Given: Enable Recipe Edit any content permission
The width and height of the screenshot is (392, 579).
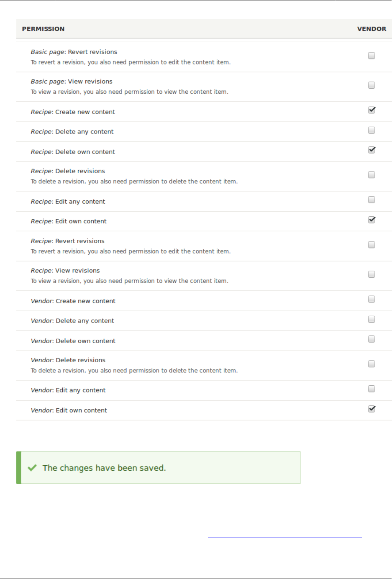Looking at the screenshot, I should point(372,200).
